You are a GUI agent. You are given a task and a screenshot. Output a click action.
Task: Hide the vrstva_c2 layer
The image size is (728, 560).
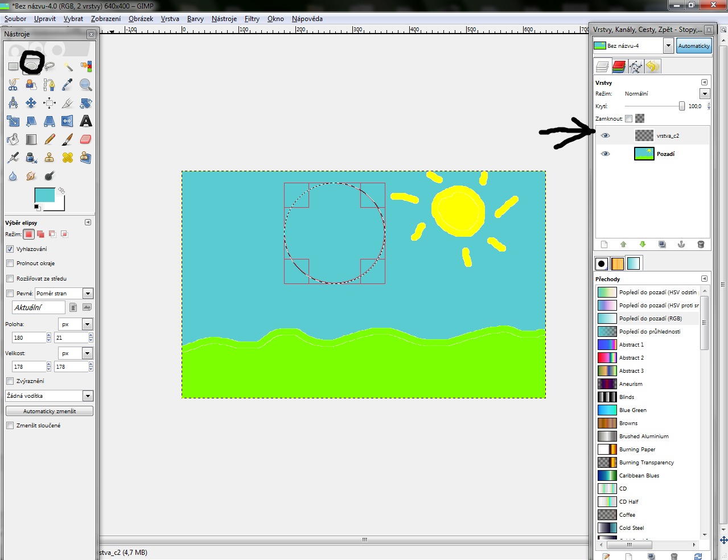pyautogui.click(x=606, y=135)
